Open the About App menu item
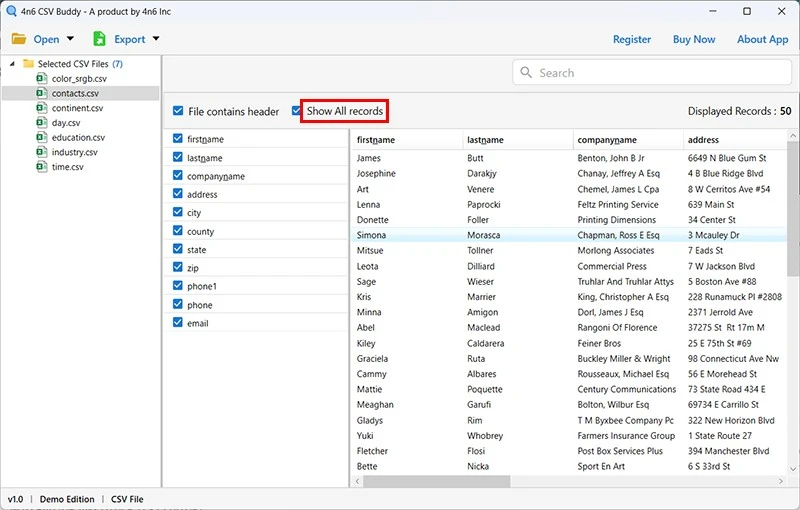 click(x=762, y=40)
